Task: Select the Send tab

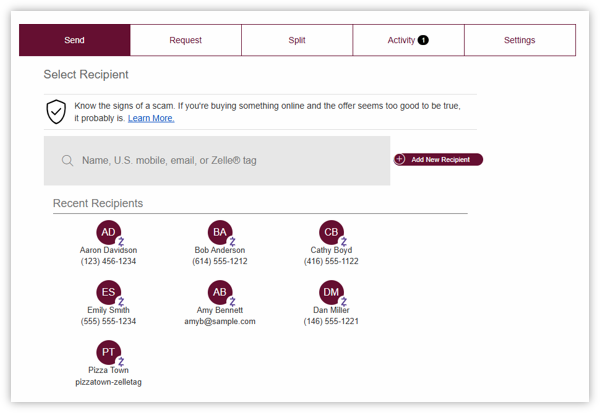Action: 75,40
